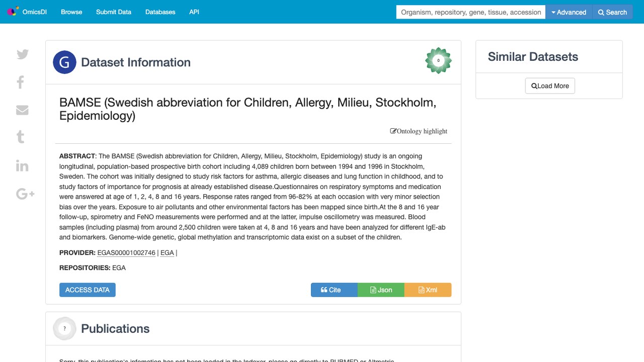Load More similar datasets

550,86
